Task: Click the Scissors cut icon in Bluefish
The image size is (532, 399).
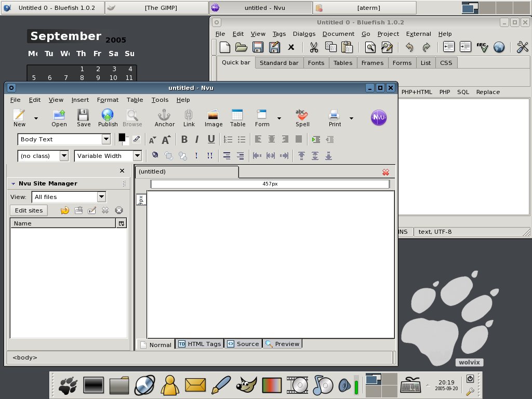Action: 314,47
